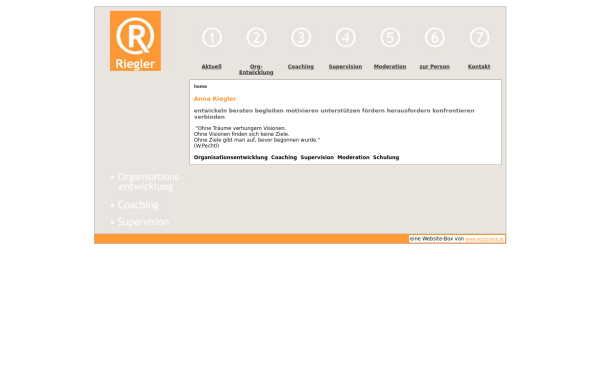Follow the bold Organisationsentwicklung link in content
The image size is (600, 375).
point(231,157)
